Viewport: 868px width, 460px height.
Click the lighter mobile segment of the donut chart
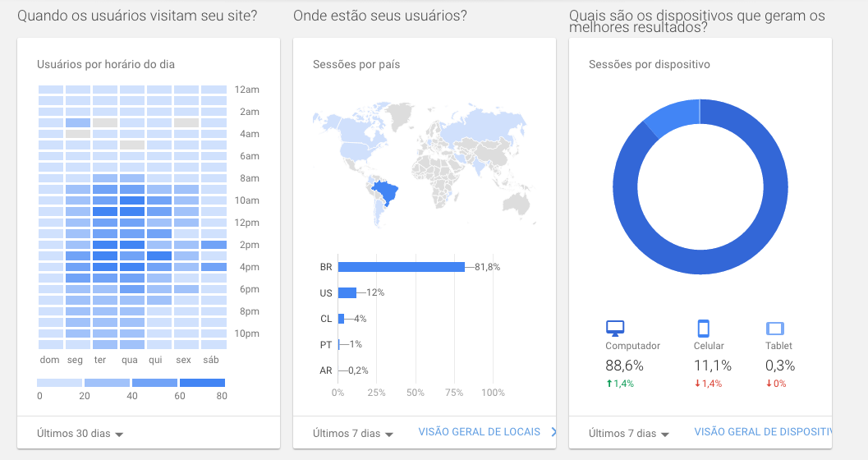tap(671, 118)
